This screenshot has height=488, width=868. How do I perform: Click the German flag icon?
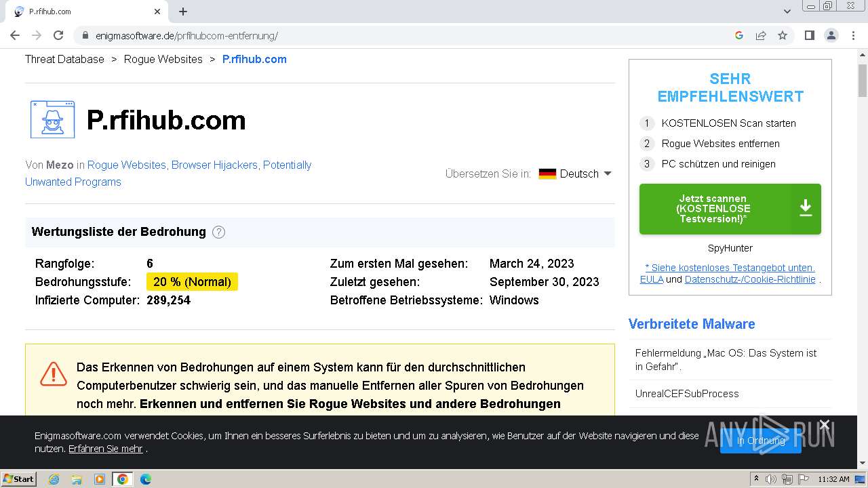click(x=547, y=174)
